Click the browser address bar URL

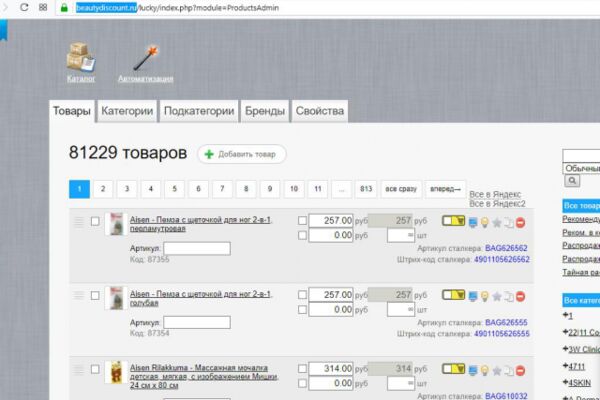pyautogui.click(x=177, y=8)
